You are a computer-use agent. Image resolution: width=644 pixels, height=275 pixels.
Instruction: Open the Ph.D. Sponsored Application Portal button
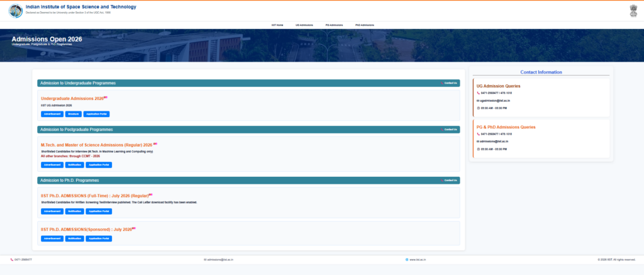pyautogui.click(x=99, y=239)
